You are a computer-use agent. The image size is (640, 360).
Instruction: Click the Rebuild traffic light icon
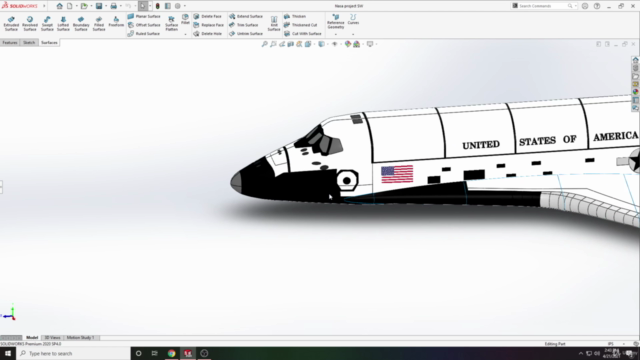[x=158, y=6]
